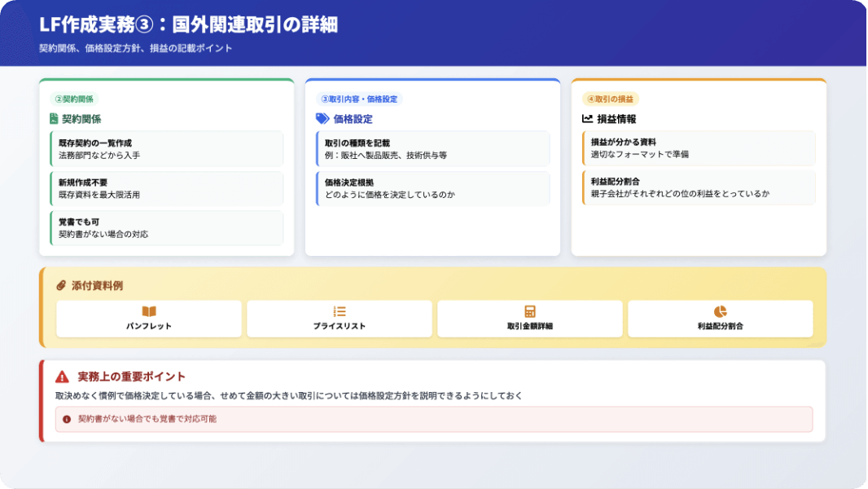The width and height of the screenshot is (868, 489).
Task: Click the 損益情報 section heading
Action: 616,119
